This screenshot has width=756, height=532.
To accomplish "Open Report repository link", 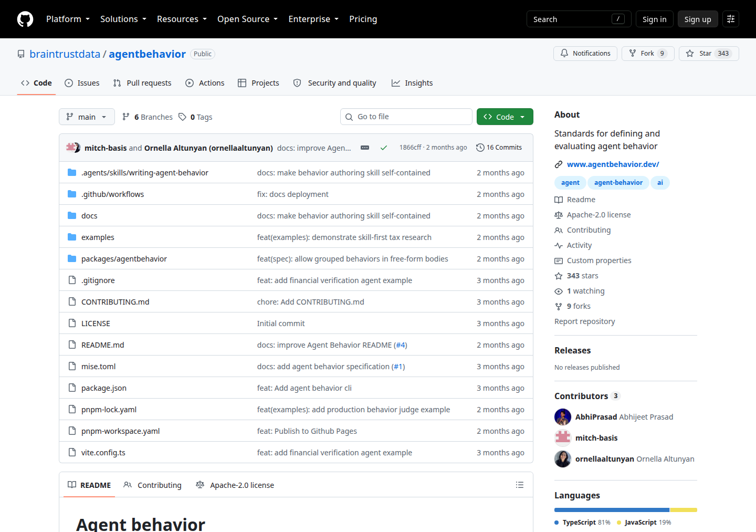I will 584,321.
